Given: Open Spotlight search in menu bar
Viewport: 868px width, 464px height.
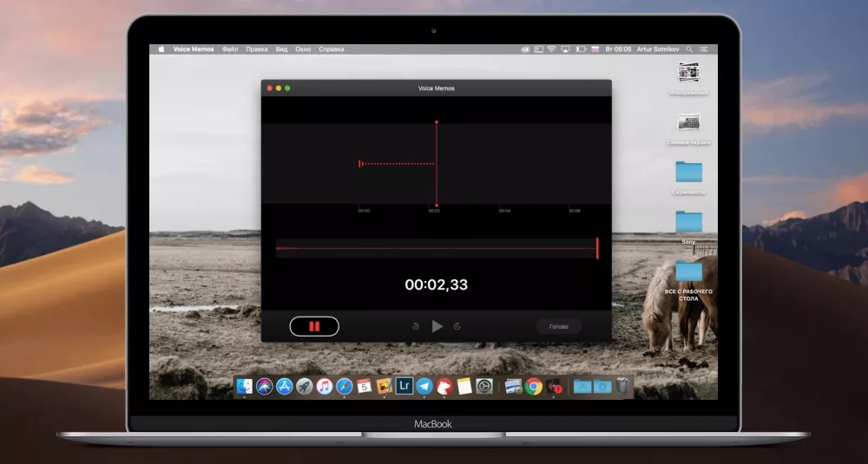Looking at the screenshot, I should (x=689, y=49).
